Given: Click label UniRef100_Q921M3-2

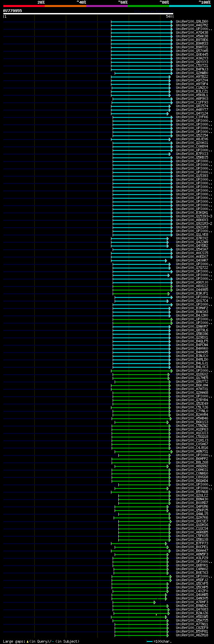Looking at the screenshot, I should point(194,224).
